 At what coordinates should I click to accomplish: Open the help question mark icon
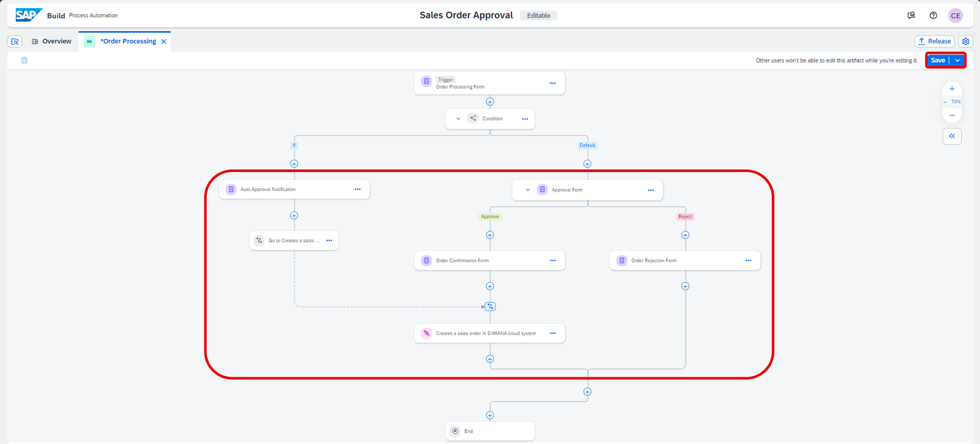933,15
